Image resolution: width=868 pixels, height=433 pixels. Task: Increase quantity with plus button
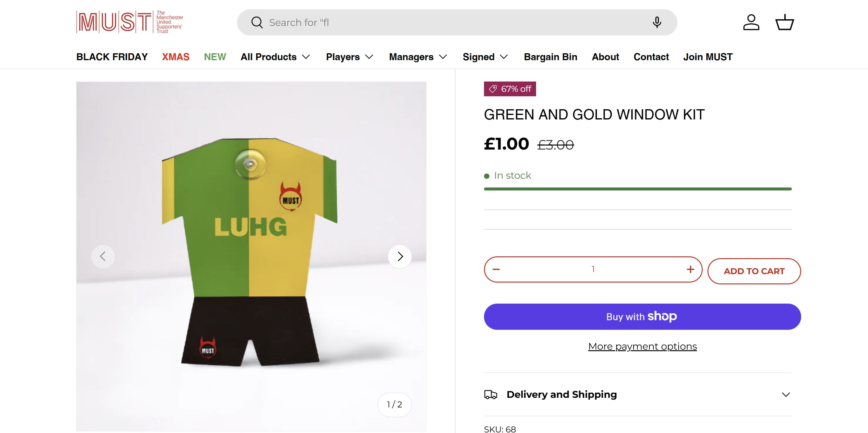[x=690, y=269]
